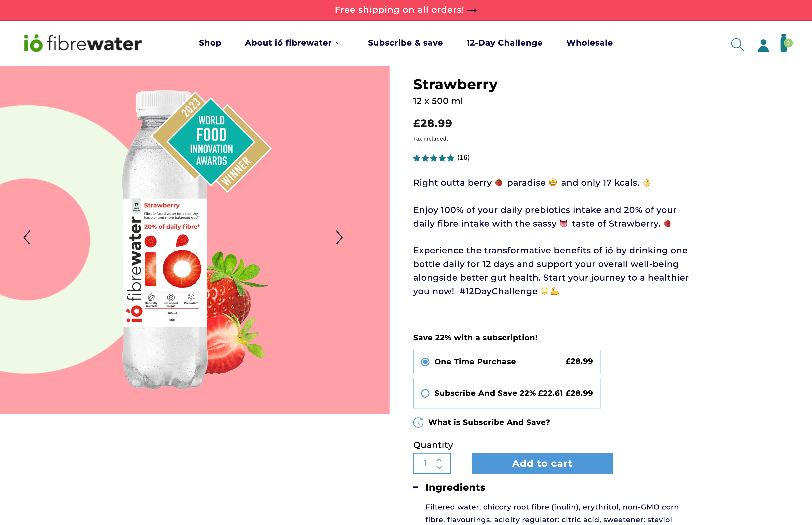Click the ió fibrewater logo
This screenshot has width=812, height=525.
(x=82, y=43)
